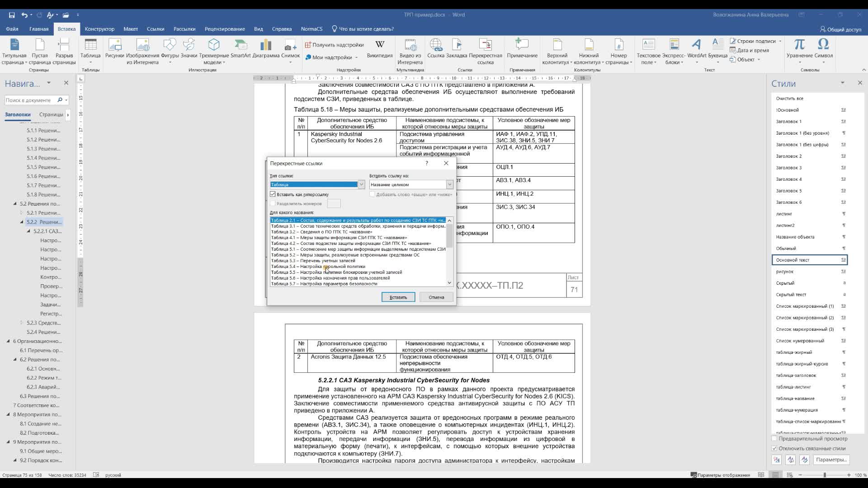The height and width of the screenshot is (488, 868).
Task: Switch navigation pane to Страницы
Action: pos(51,115)
